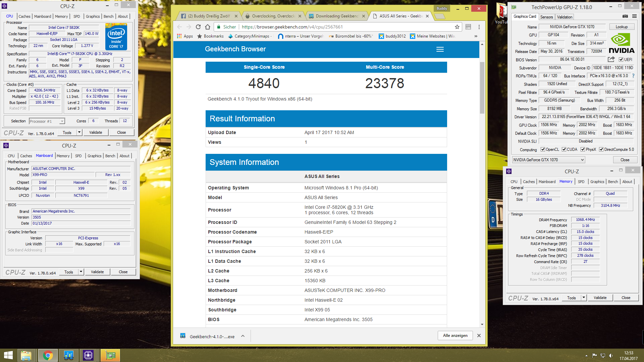Expand Tools arrow in Memory CPU-Z window
This screenshot has width=644, height=362.
coord(584,298)
